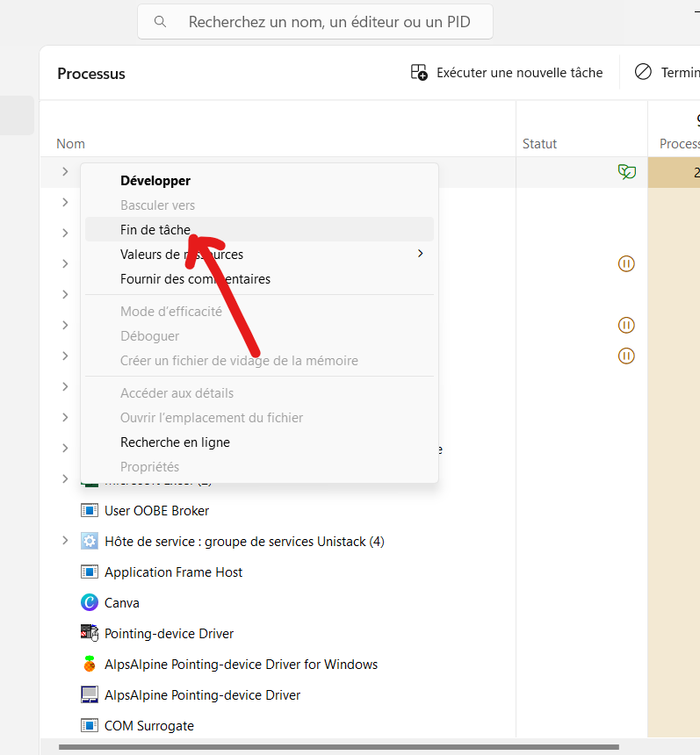Click the Exécuter une nouvelle tâche button
The height and width of the screenshot is (755, 700).
[507, 73]
